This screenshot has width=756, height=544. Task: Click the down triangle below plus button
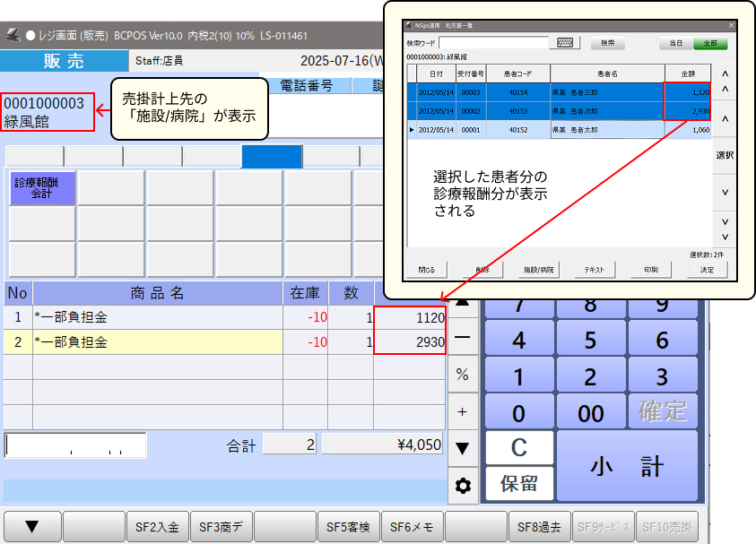tap(463, 447)
